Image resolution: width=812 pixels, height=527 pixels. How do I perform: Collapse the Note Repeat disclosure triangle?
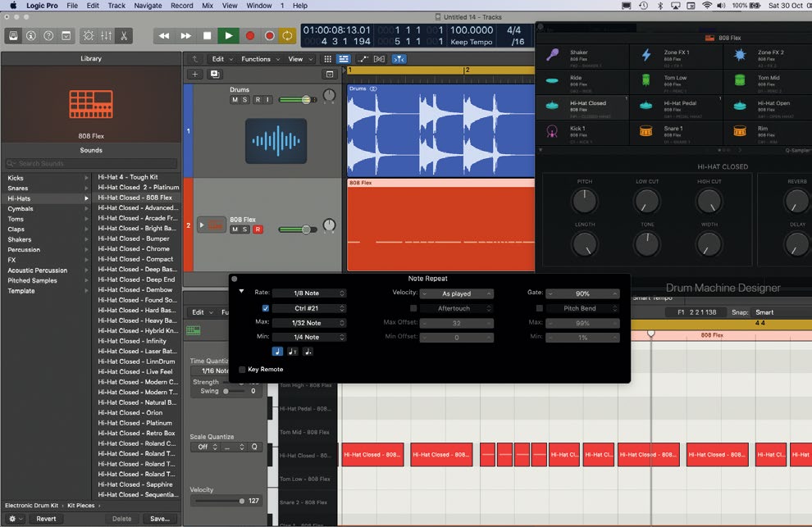point(241,292)
